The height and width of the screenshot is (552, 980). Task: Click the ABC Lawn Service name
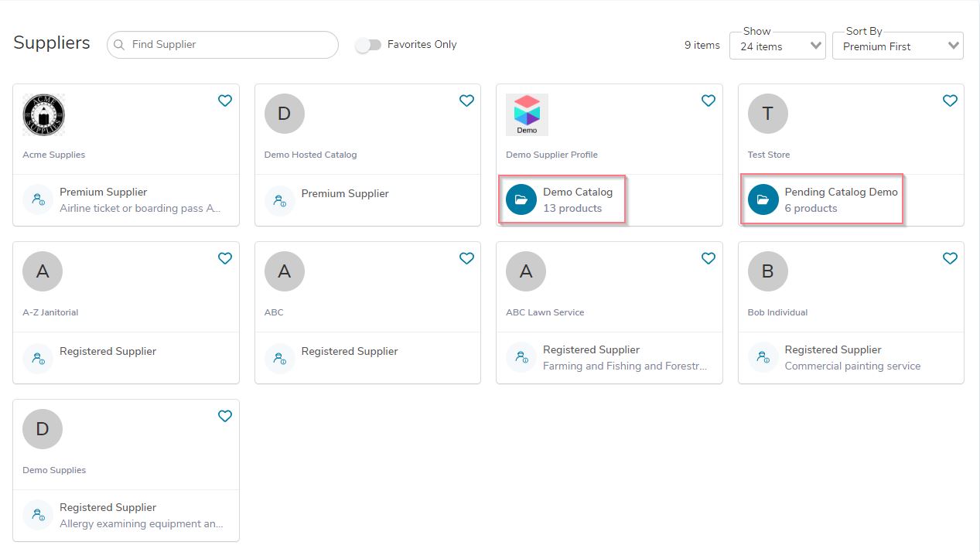point(545,312)
